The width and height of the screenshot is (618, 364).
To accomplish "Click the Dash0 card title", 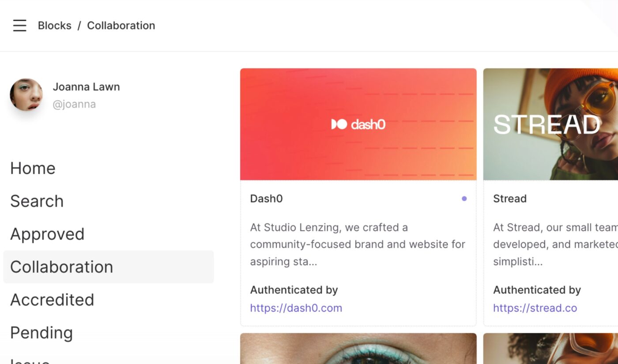I will (x=266, y=199).
